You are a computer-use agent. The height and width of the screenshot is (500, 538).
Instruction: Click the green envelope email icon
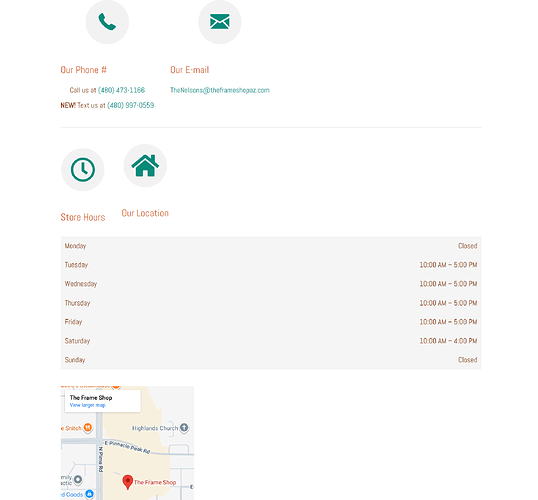coord(220,22)
